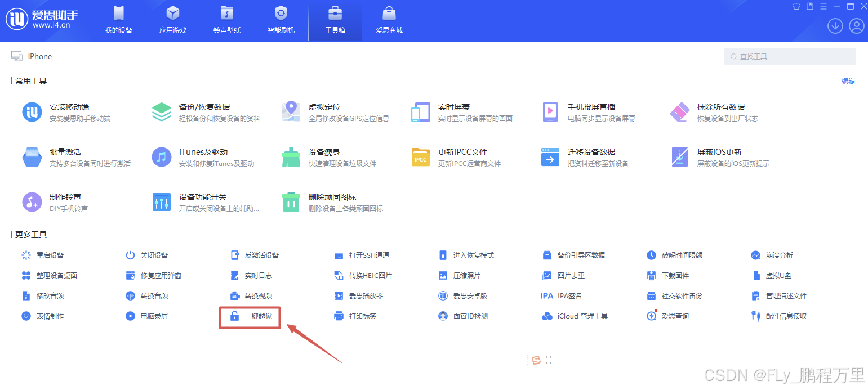Open 迁移设备数据 tool
Viewport: 868px width, 390px height.
tap(584, 157)
